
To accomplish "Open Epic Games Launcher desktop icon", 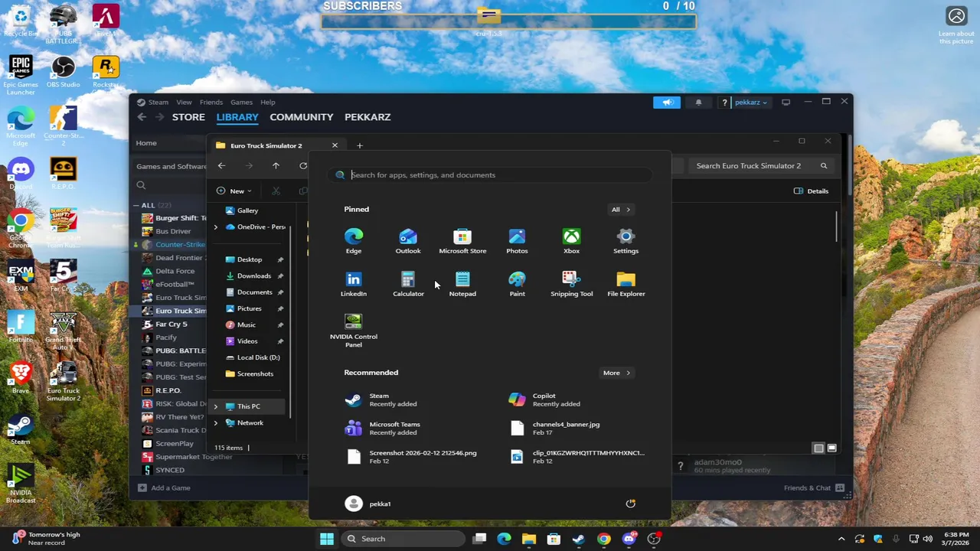I will click(x=21, y=77).
